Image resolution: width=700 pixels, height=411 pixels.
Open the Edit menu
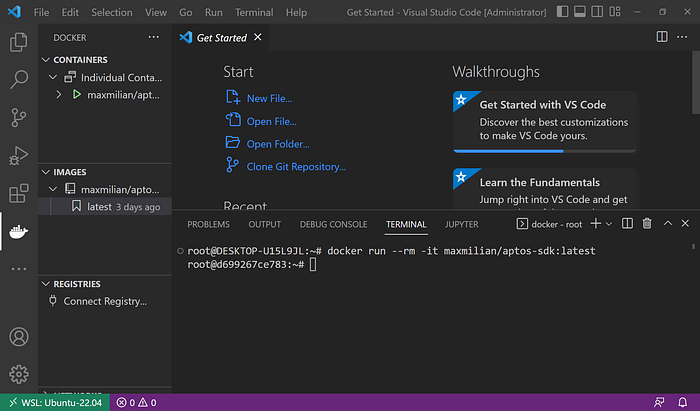point(70,12)
